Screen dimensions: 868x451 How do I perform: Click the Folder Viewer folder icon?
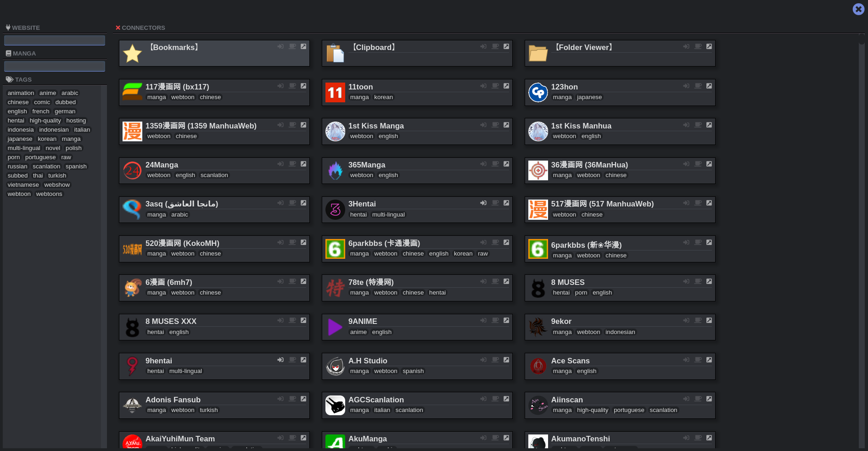[x=538, y=53]
